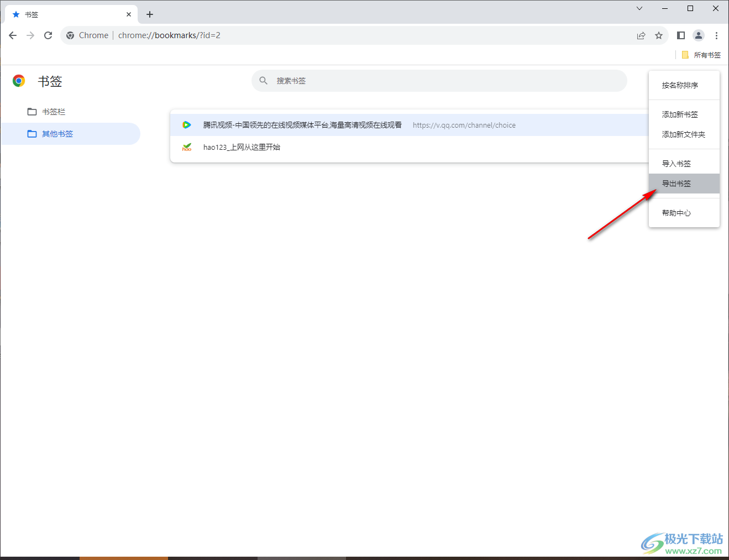
Task: Reload the bookmarks page
Action: coord(48,35)
